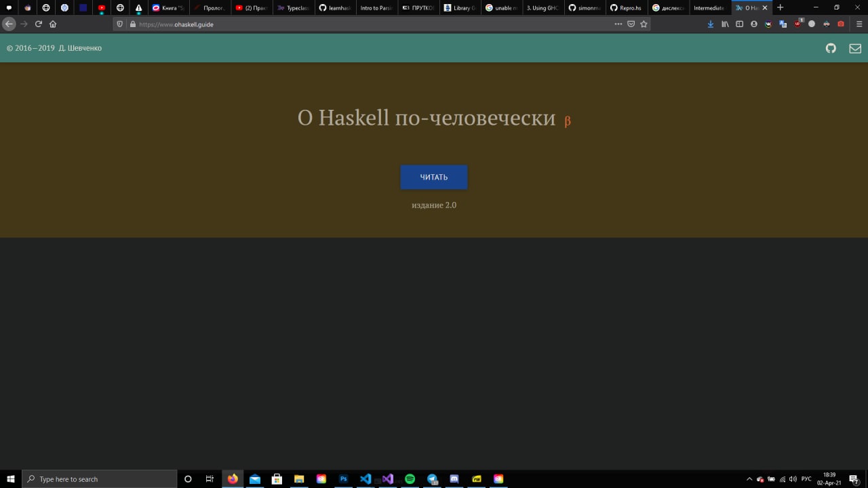Click the 'О Haskell по-человечески' title

[x=427, y=118]
